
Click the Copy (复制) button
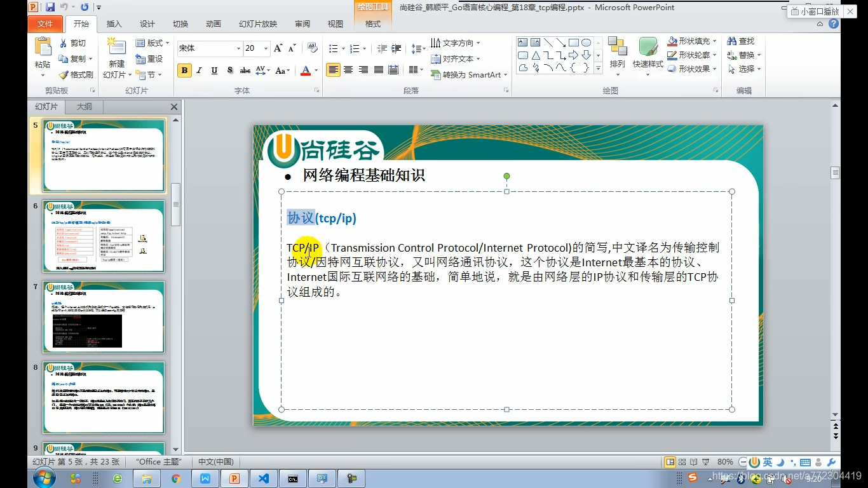click(x=75, y=58)
